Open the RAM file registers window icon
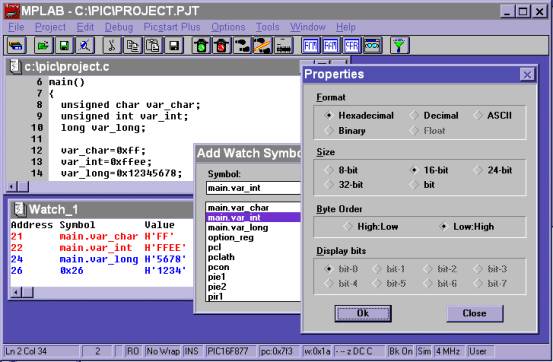 pyautogui.click(x=331, y=46)
